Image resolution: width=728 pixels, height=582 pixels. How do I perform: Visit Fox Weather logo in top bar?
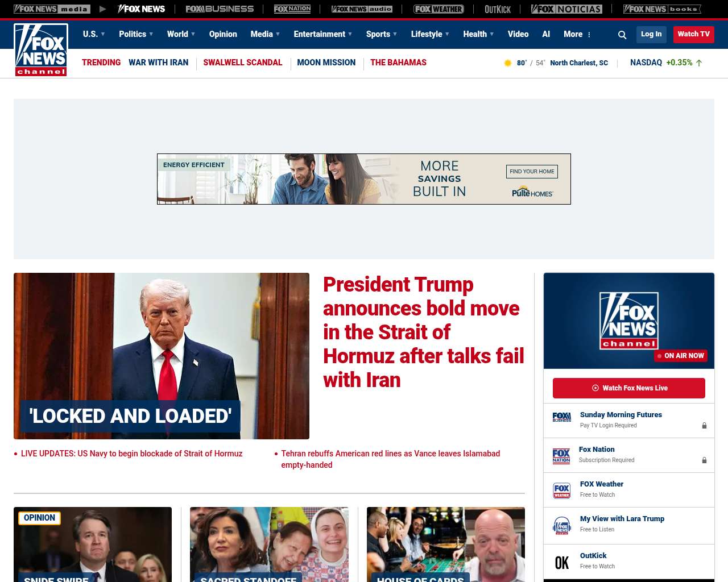(x=439, y=9)
